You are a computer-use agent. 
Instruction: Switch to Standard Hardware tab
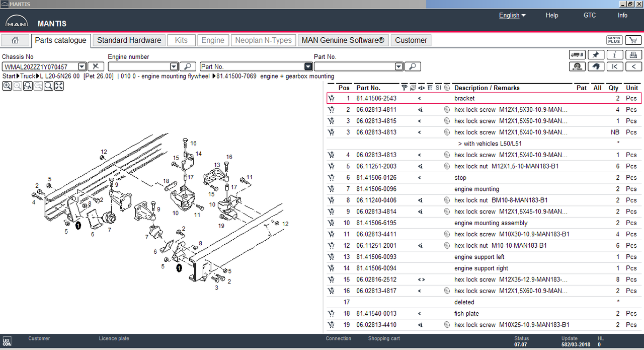129,40
